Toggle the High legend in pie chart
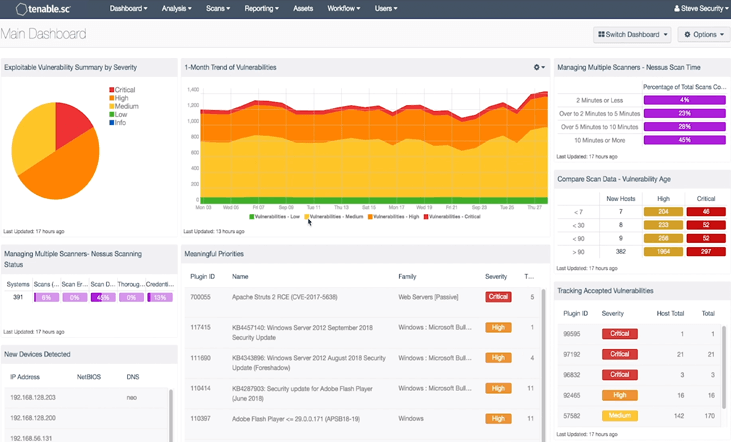Image resolution: width=731 pixels, height=442 pixels. click(119, 98)
